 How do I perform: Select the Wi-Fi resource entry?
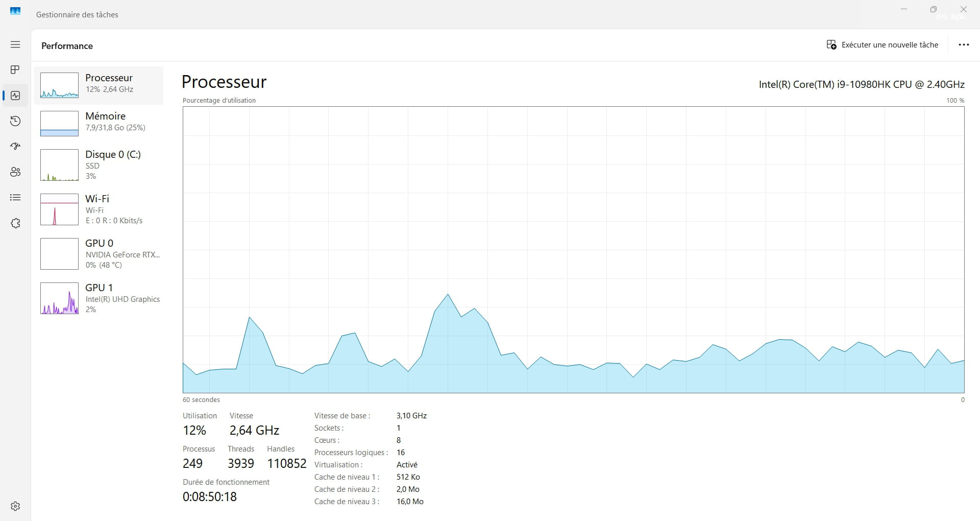pos(99,209)
